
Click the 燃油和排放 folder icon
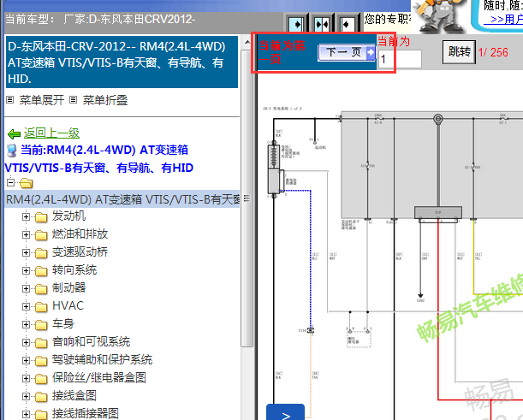pos(41,235)
